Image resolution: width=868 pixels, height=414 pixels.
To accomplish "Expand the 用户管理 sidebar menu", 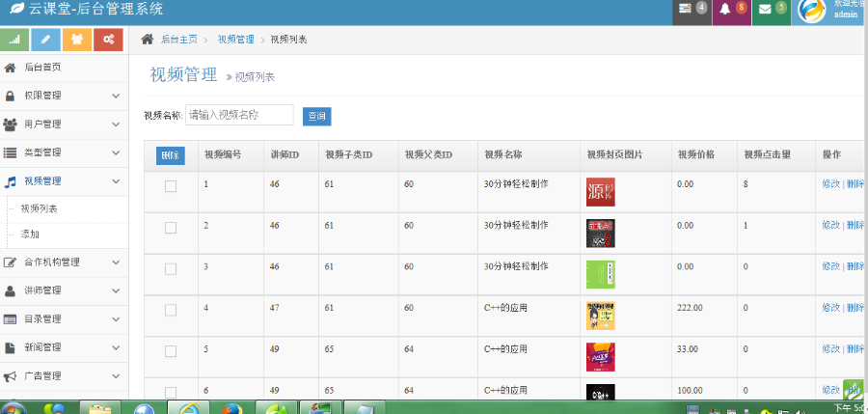I will (64, 124).
